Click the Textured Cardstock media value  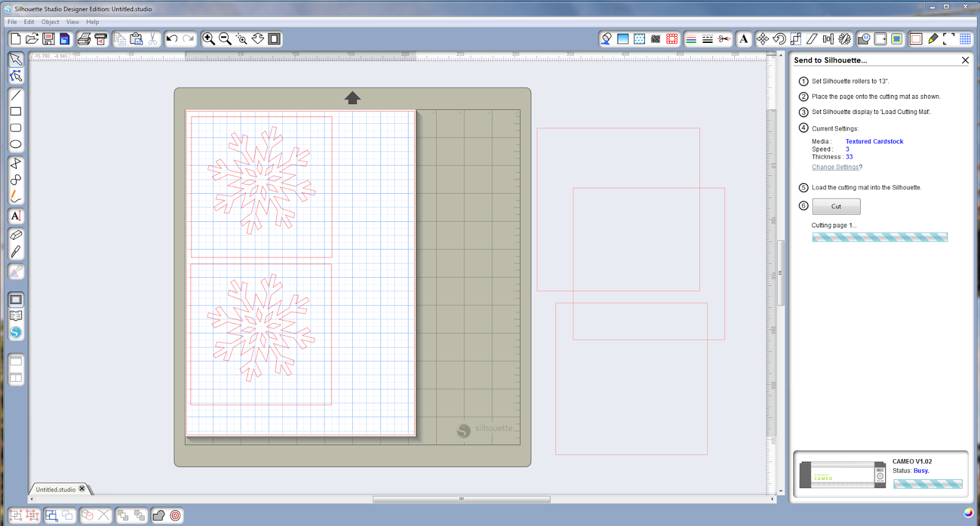[874, 142]
